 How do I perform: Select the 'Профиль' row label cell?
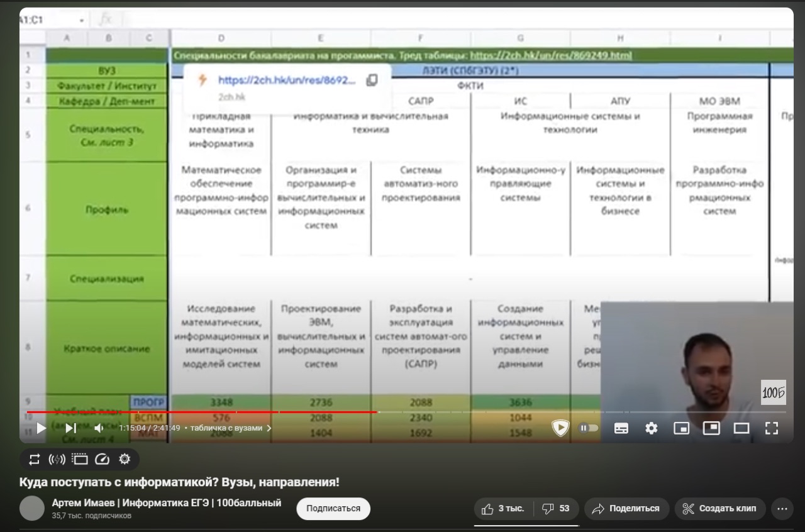(107, 209)
